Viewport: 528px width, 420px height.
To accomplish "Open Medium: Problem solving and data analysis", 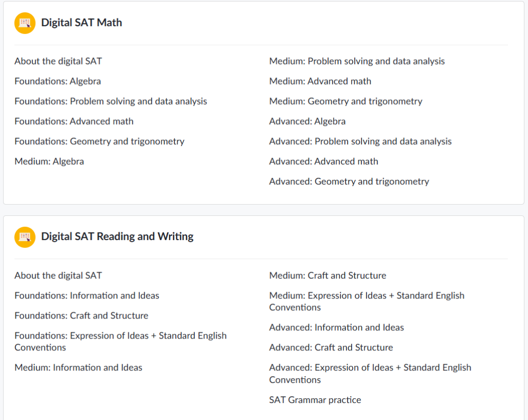I will [x=357, y=61].
